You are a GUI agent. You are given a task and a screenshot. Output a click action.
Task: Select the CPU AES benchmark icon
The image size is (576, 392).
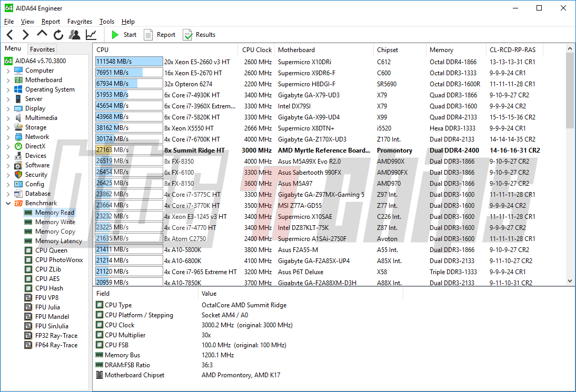click(28, 279)
